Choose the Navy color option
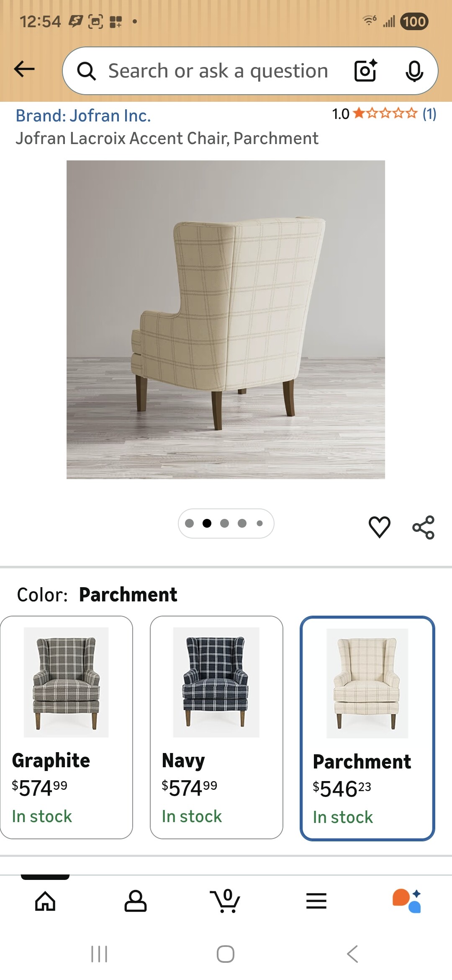 point(216,727)
